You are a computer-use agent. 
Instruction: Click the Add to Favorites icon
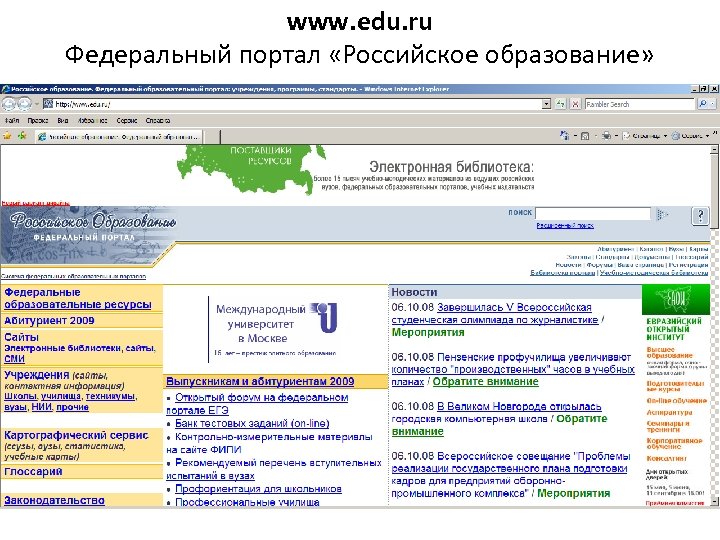point(22,136)
